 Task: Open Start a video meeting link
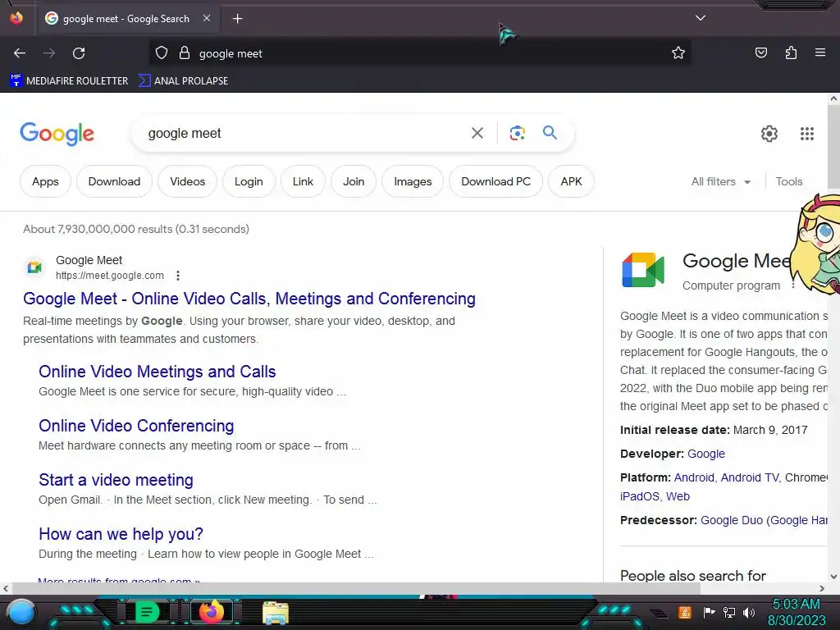[116, 479]
